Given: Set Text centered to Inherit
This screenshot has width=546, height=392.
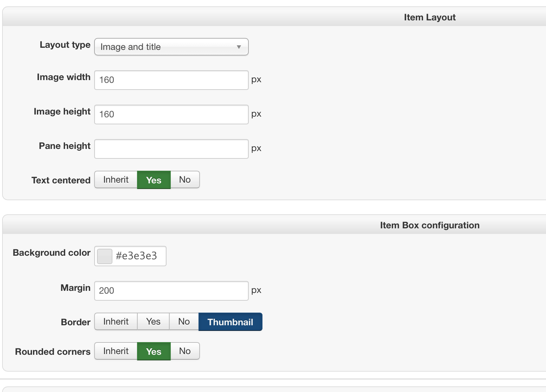Looking at the screenshot, I should click(116, 180).
